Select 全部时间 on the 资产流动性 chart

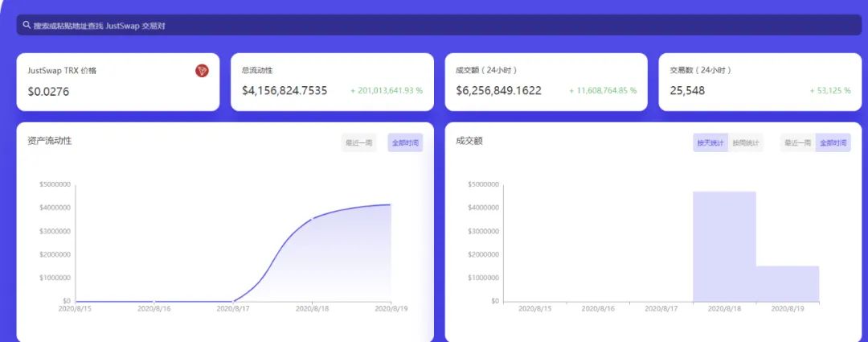[405, 143]
